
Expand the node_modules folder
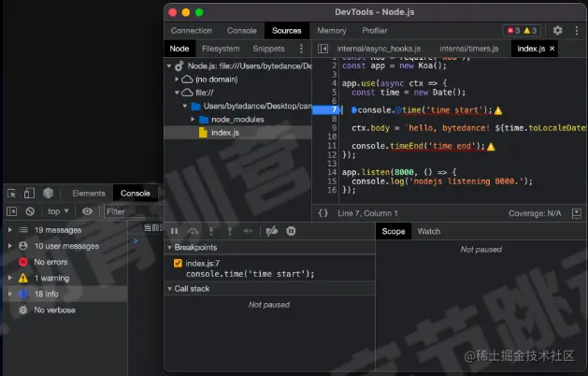pos(193,120)
